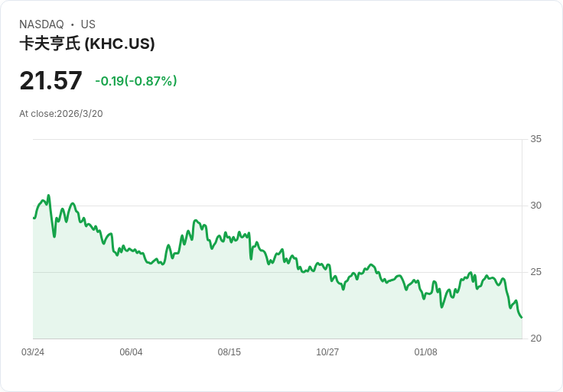Click the chart line above the 10/27 label
The width and height of the screenshot is (563, 392).
[x=327, y=266]
